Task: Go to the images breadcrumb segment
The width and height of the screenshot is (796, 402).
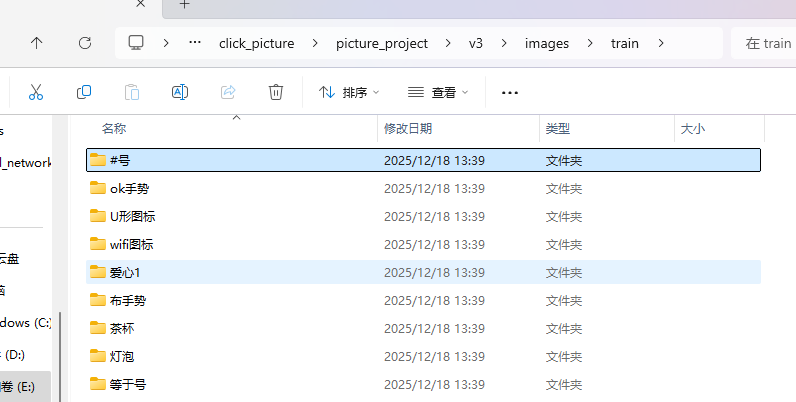Action: (x=547, y=43)
